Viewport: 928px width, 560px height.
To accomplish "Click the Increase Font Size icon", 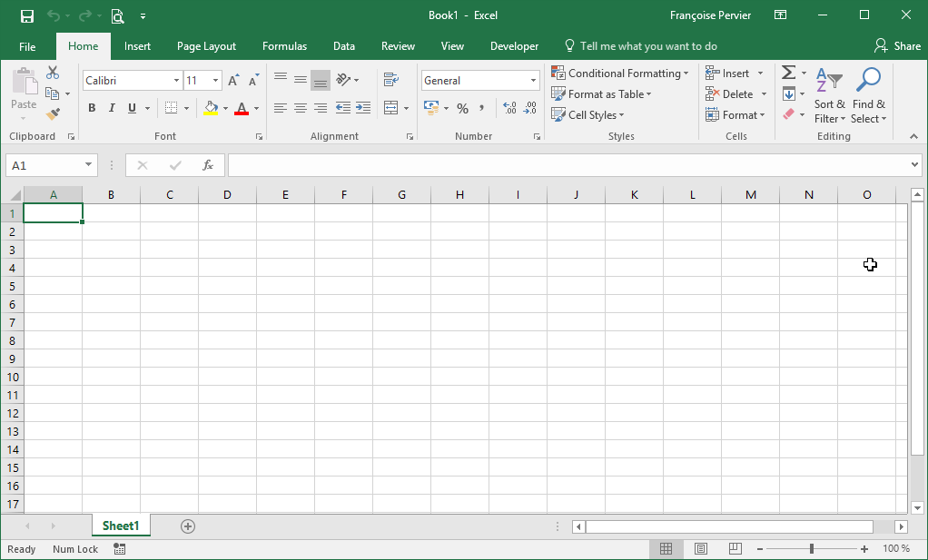I will 234,81.
